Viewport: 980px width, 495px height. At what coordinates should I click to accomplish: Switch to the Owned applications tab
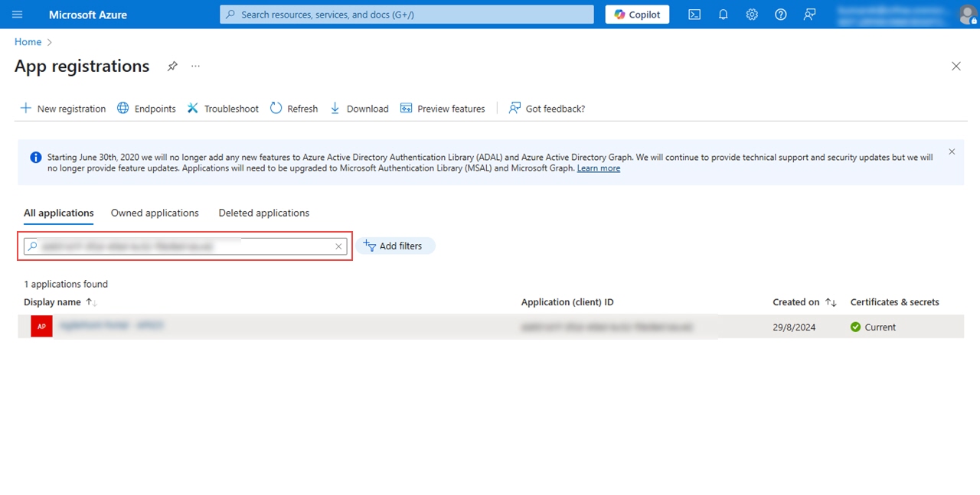tap(155, 213)
